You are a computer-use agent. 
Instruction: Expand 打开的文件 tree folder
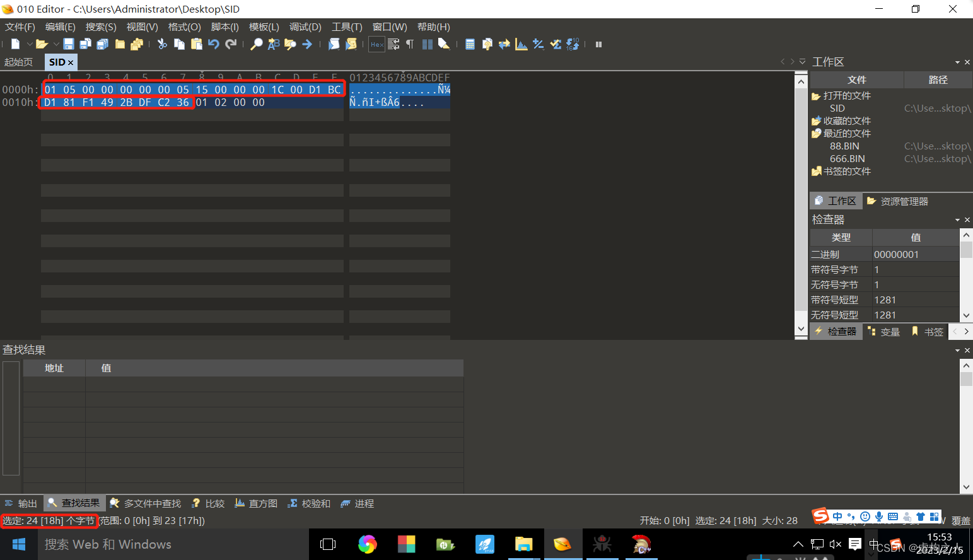pyautogui.click(x=841, y=95)
